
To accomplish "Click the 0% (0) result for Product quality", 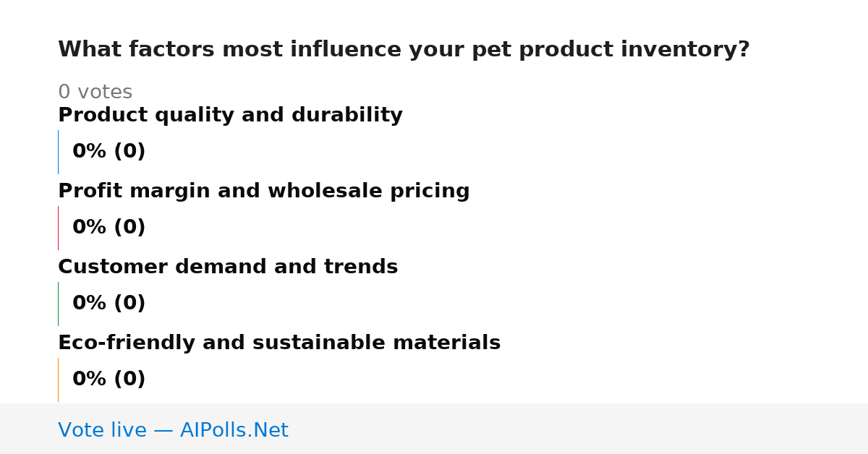I will click(109, 152).
